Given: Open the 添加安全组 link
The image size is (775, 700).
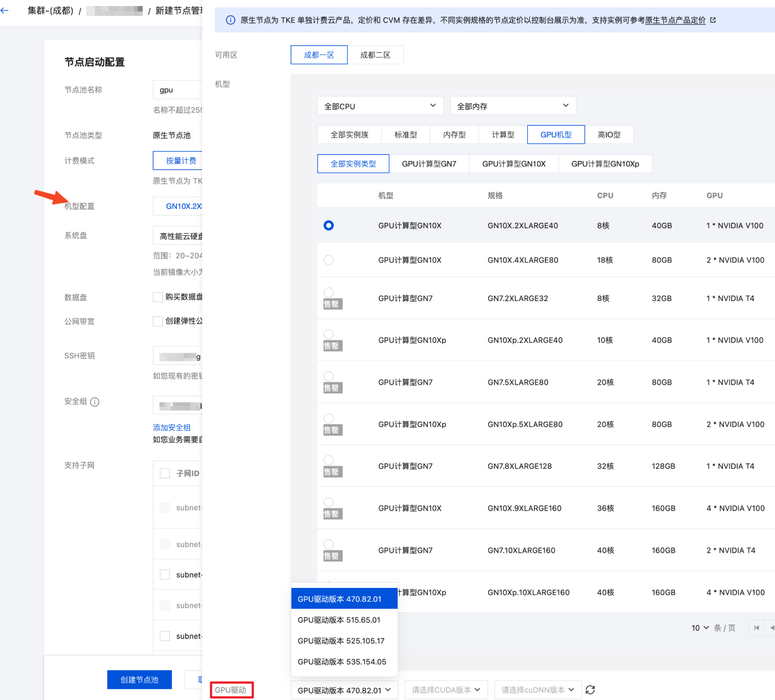Looking at the screenshot, I should point(171,427).
